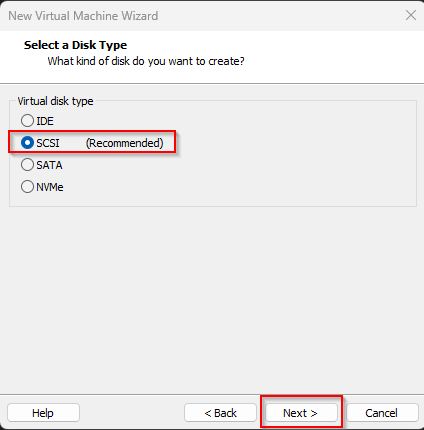
Task: Open Help for the wizard
Action: tap(43, 413)
